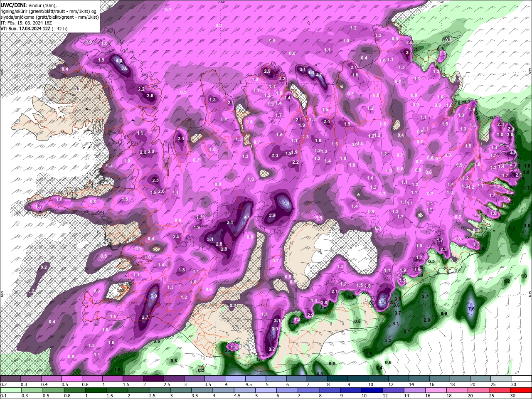Click the lavender 4 swatch in the snow legend
The height and width of the screenshot is (399, 532).
point(235,379)
